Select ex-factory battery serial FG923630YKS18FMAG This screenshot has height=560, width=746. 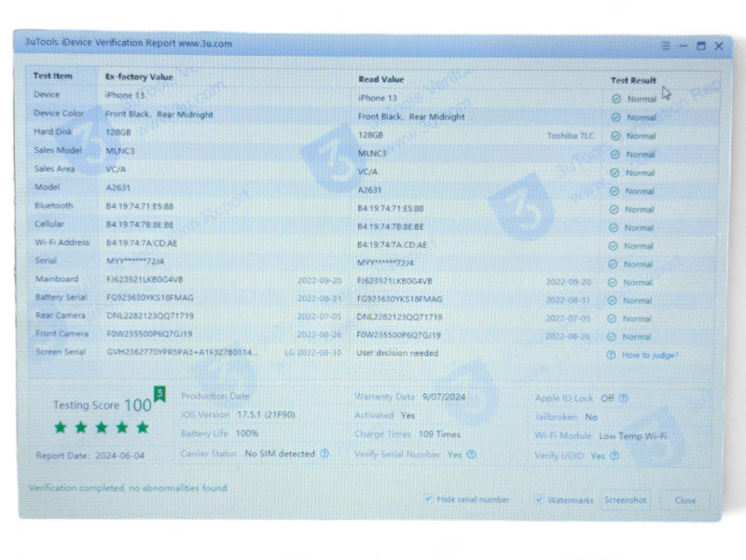point(150,297)
